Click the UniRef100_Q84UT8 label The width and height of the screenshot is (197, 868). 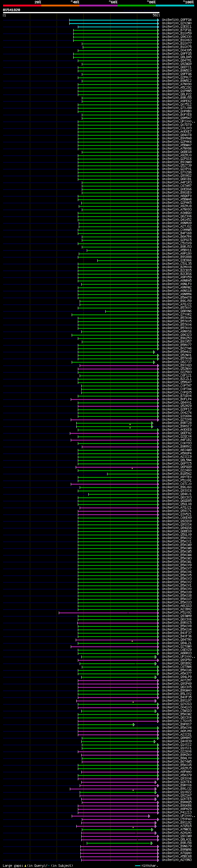tap(176, 135)
